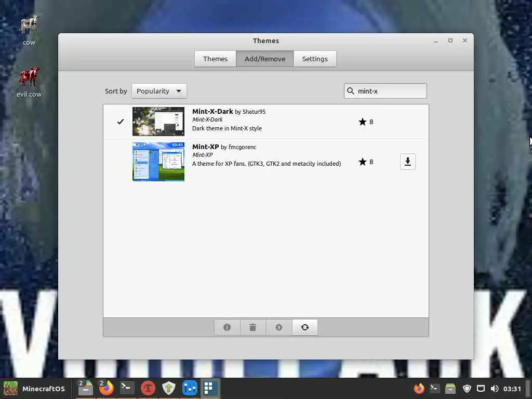Viewport: 532px width, 399px height.
Task: Click the 03:31 clock
Action: click(x=512, y=389)
